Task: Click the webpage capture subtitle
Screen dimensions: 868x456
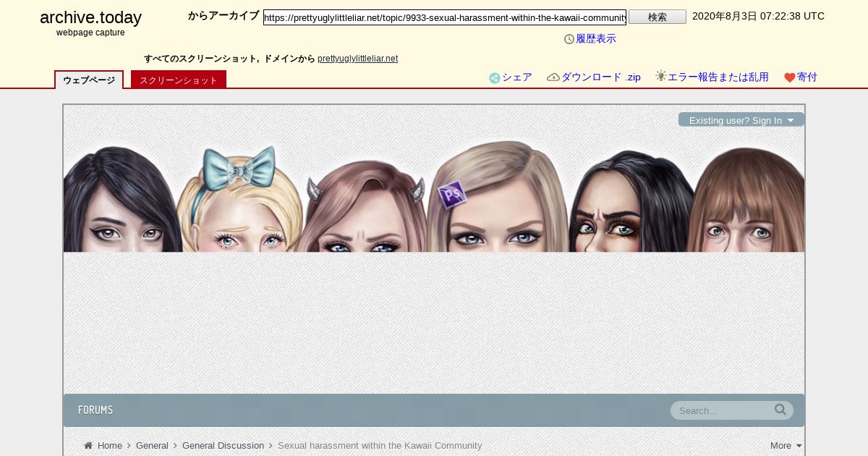Action: coord(90,33)
